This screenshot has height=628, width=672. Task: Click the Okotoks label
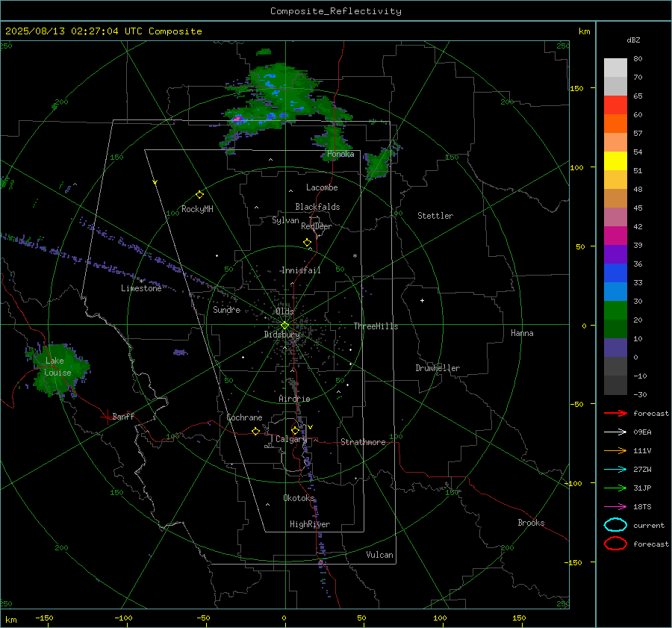[299, 498]
